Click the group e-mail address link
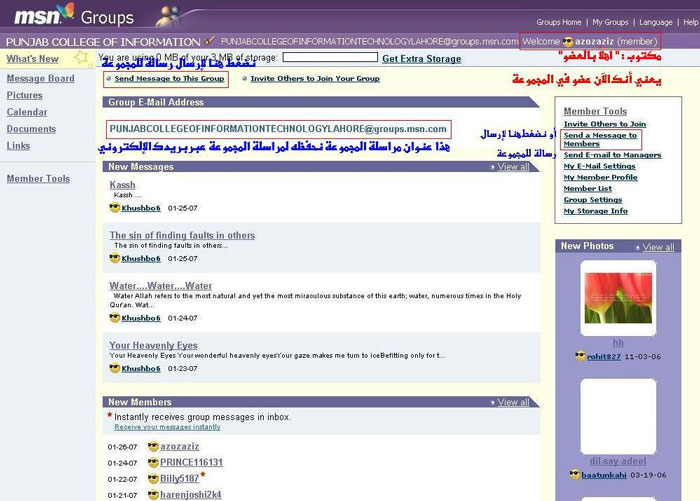 278,129
